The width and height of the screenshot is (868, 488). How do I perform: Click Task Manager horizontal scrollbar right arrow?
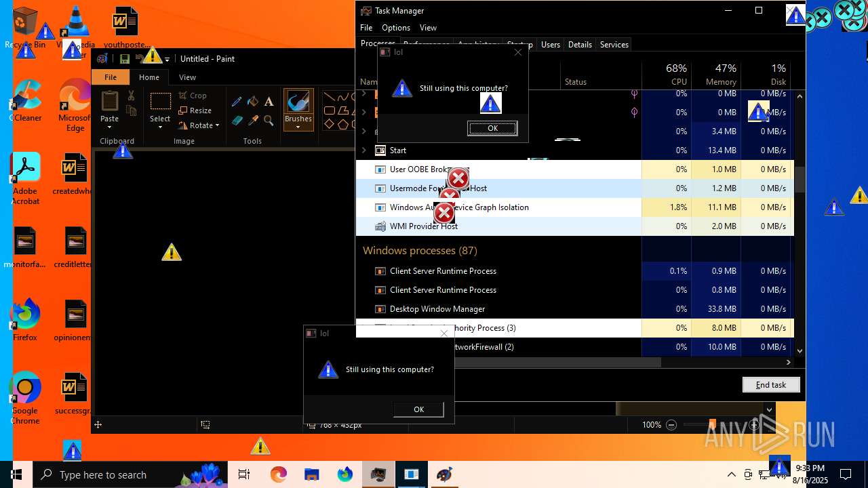point(788,363)
